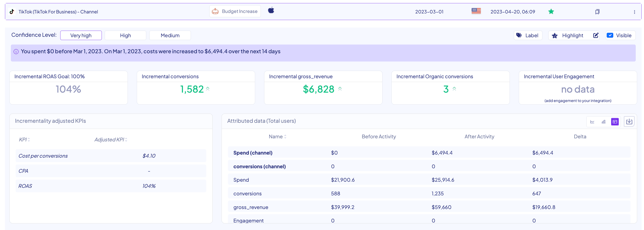Click the Budget Increase tag

pos(235,11)
